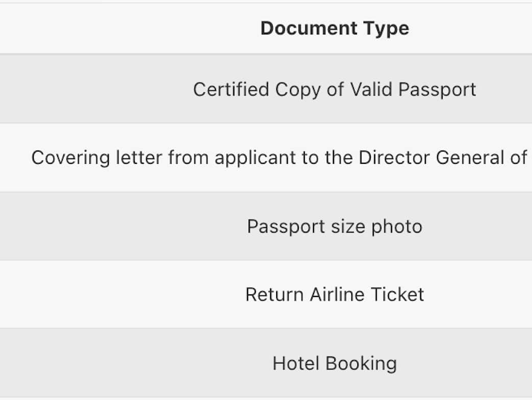Viewport: 532px width, 400px height.
Task: Click the Document Type column header
Action: click(334, 29)
